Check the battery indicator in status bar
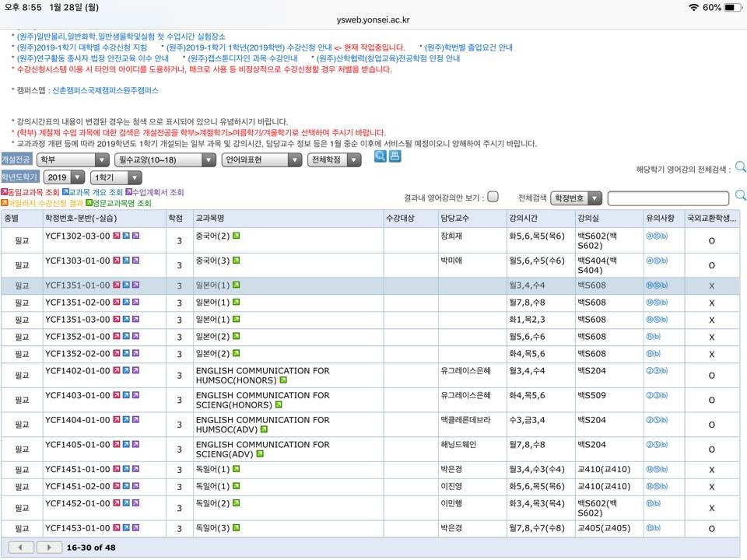747x560 pixels. [732, 8]
